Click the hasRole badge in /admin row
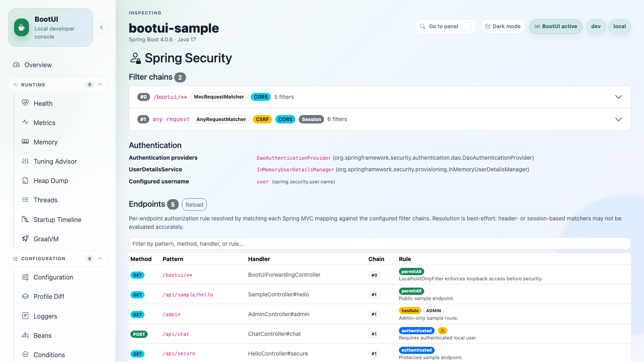 [x=410, y=311]
